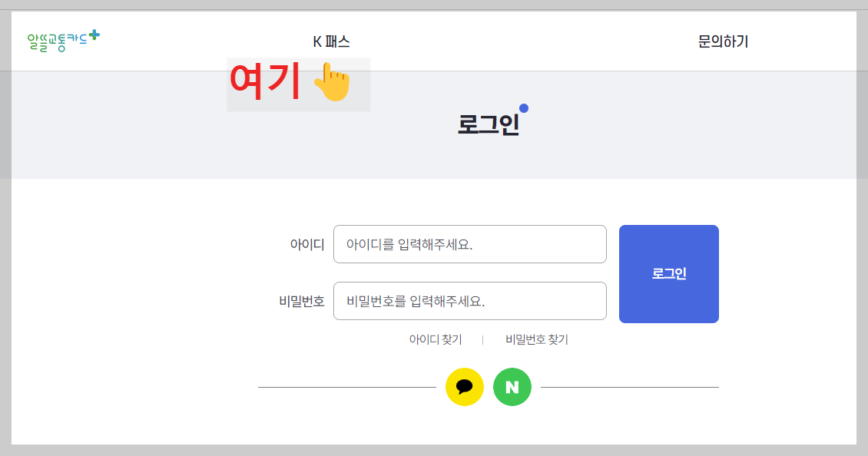Image resolution: width=868 pixels, height=456 pixels.
Task: Select the green N Naver icon
Action: point(512,387)
